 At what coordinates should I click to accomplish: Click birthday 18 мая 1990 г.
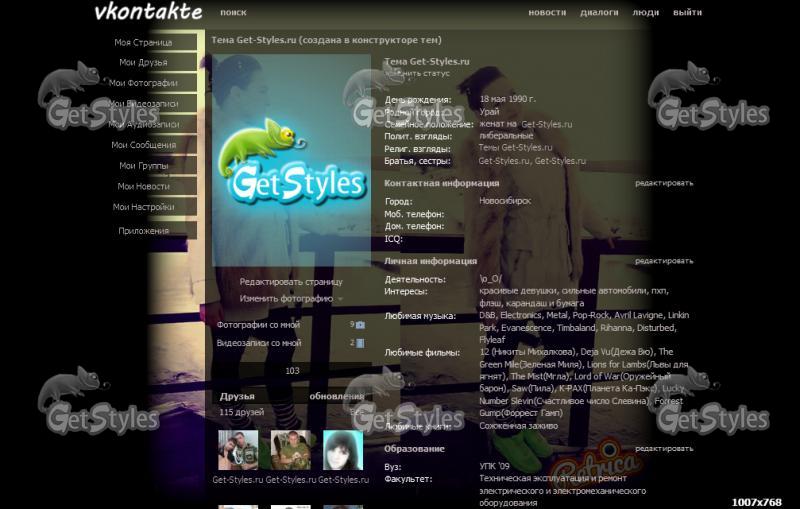(x=508, y=99)
